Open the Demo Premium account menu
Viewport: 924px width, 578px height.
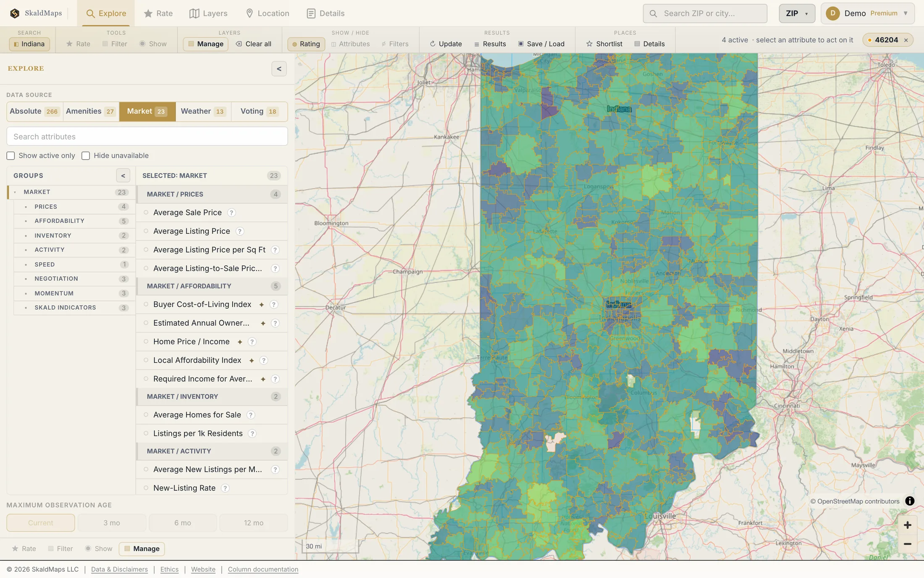[x=867, y=13]
